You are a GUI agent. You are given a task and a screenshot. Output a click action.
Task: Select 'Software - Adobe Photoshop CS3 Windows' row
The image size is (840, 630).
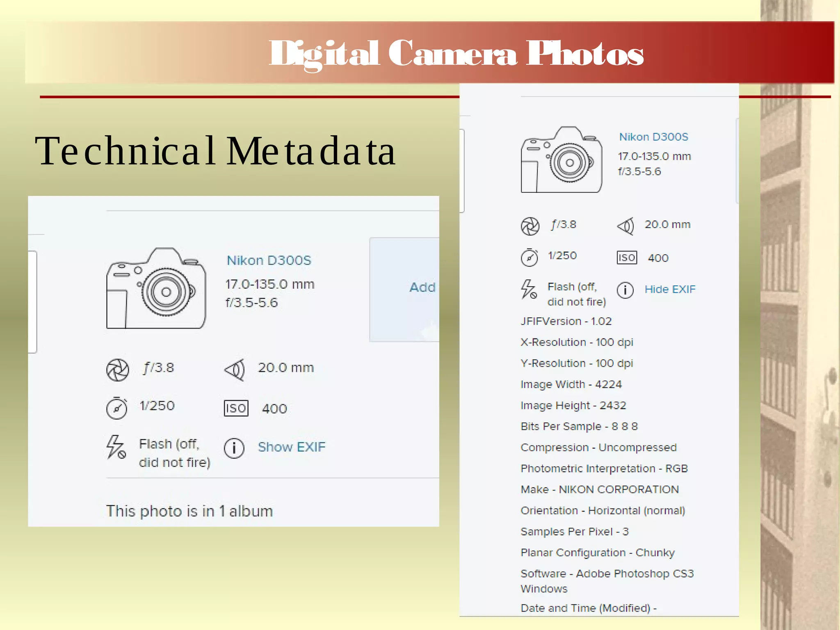click(607, 581)
